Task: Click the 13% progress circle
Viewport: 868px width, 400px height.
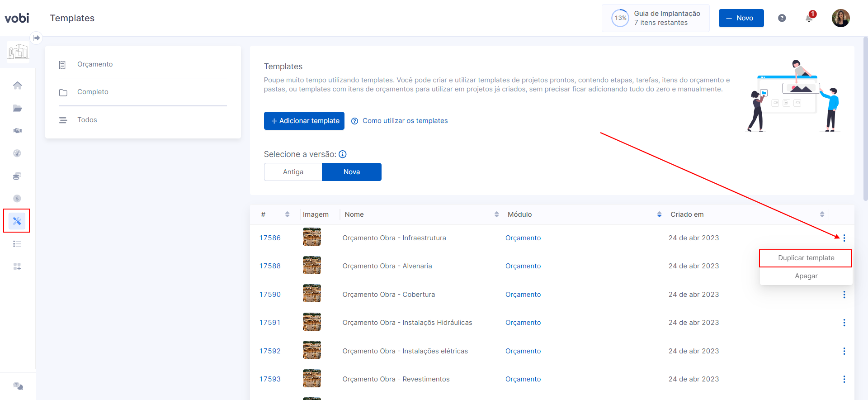Action: [620, 18]
